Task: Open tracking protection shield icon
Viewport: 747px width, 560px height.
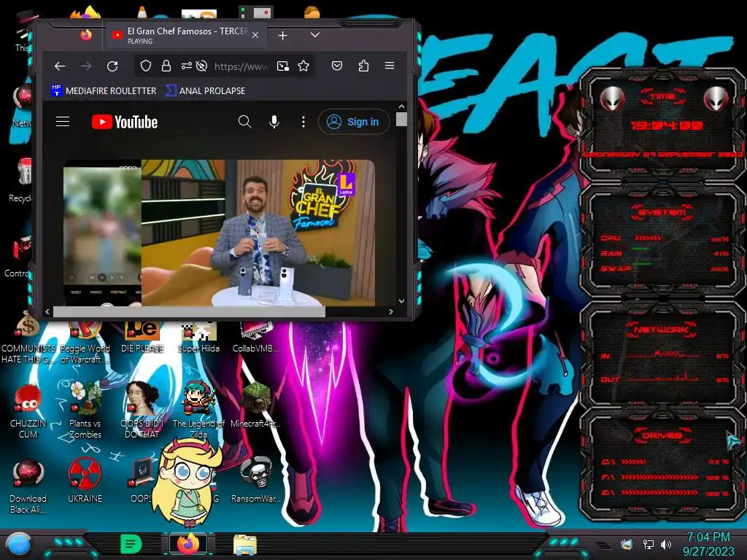Action: click(x=146, y=66)
